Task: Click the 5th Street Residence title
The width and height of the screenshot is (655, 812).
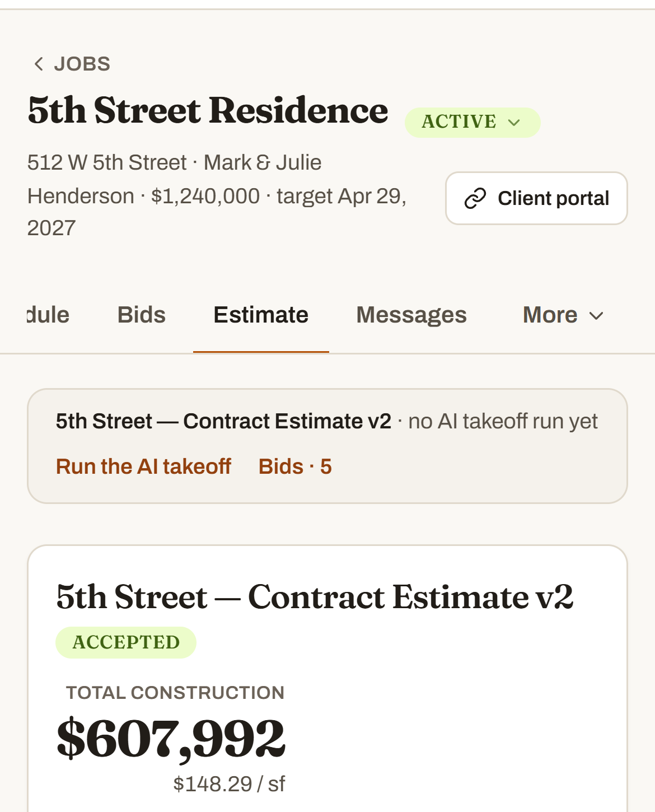Action: [x=208, y=110]
